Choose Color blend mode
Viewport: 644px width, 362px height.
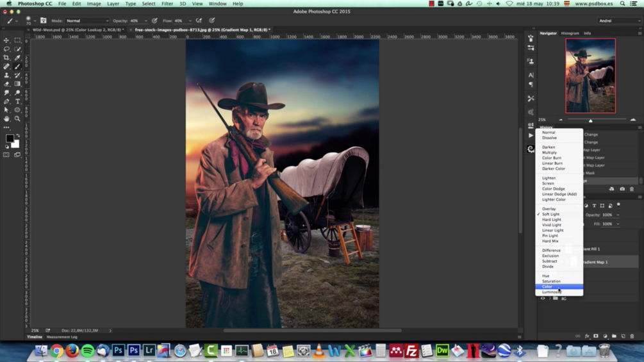559,286
